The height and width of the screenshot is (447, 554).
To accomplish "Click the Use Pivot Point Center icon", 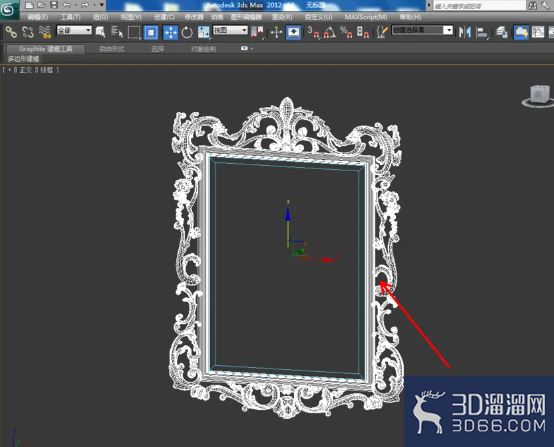I will tap(258, 32).
